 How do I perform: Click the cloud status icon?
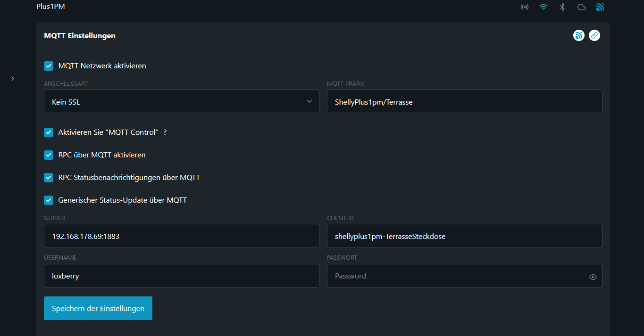tap(581, 7)
